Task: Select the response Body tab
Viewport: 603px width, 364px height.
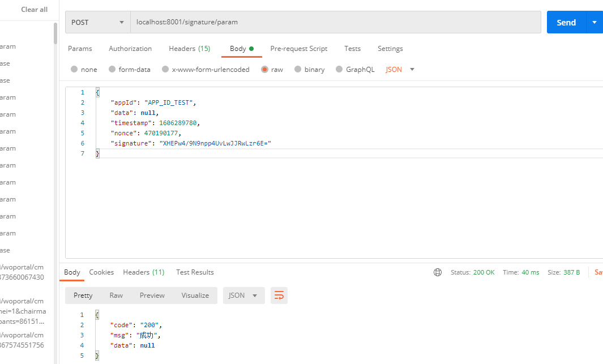Action: pyautogui.click(x=72, y=272)
